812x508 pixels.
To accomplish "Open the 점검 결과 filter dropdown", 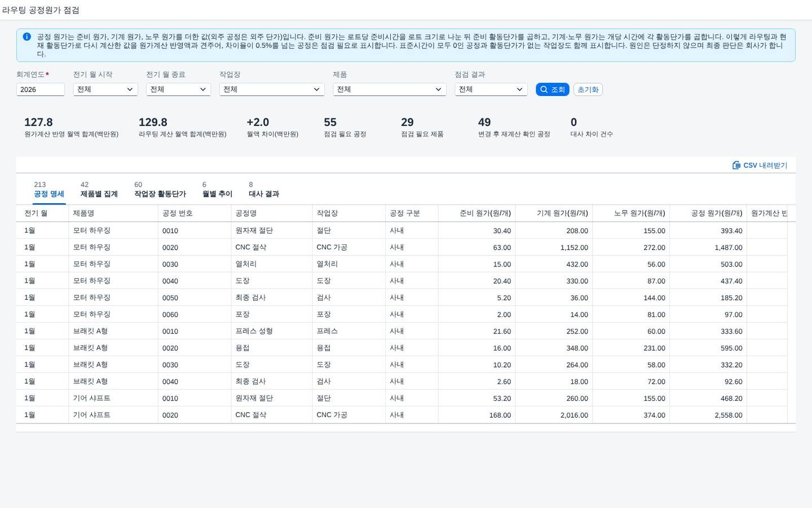I will (491, 89).
